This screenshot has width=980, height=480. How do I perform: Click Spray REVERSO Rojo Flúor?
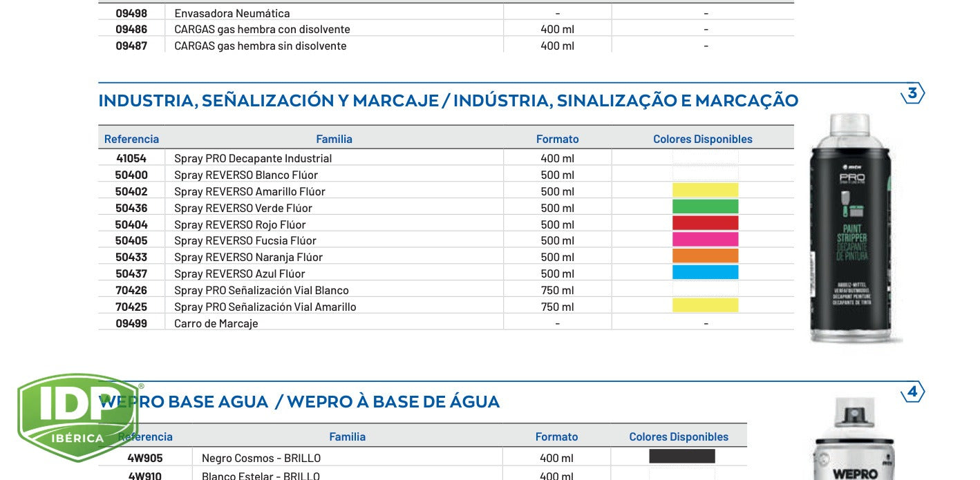pos(240,224)
